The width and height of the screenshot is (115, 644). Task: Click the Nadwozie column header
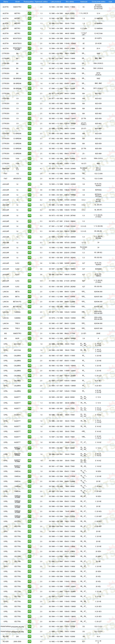point(84,1)
